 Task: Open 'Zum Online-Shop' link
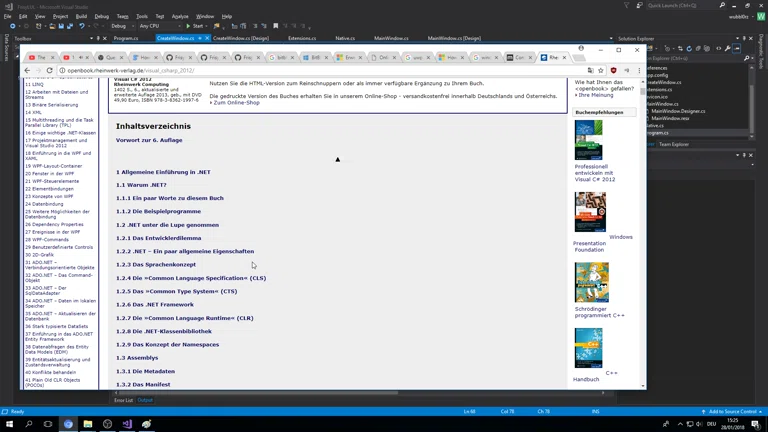pos(237,103)
